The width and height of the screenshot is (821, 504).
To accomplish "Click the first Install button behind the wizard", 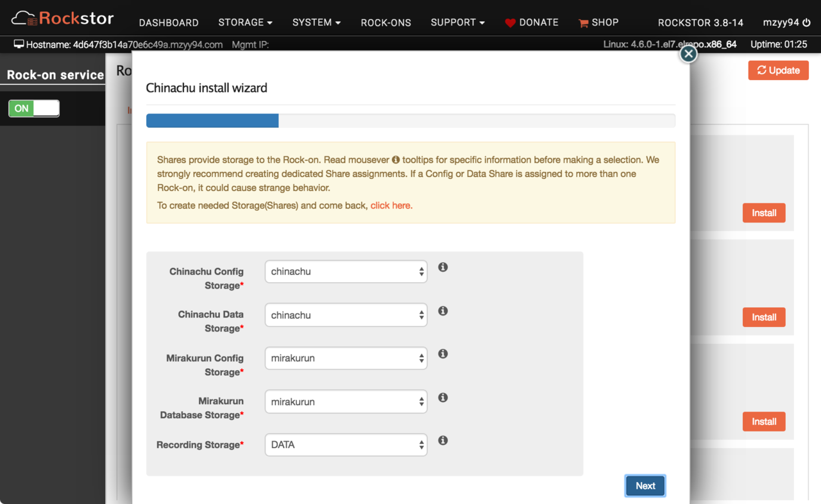I will tap(764, 213).
